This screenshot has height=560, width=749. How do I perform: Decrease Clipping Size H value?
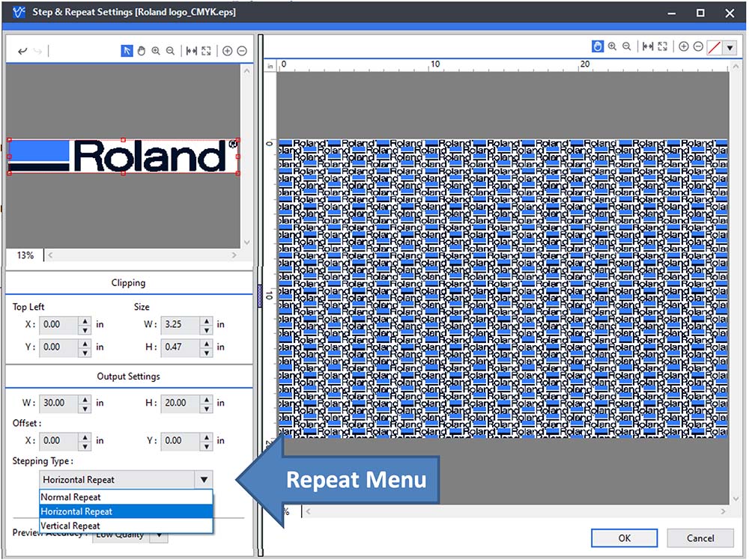pyautogui.click(x=207, y=352)
